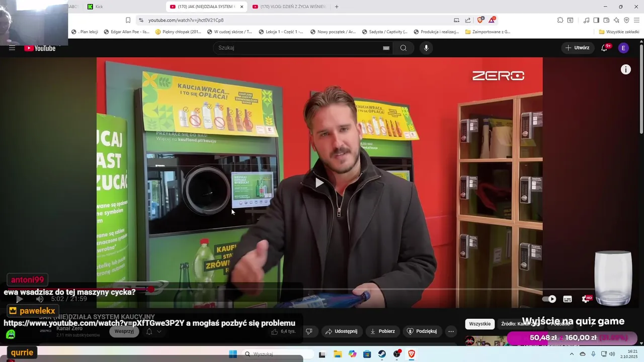Viewport: 644px width, 362px height.
Task: Click the Brave Shields lion icon
Action: 480,20
